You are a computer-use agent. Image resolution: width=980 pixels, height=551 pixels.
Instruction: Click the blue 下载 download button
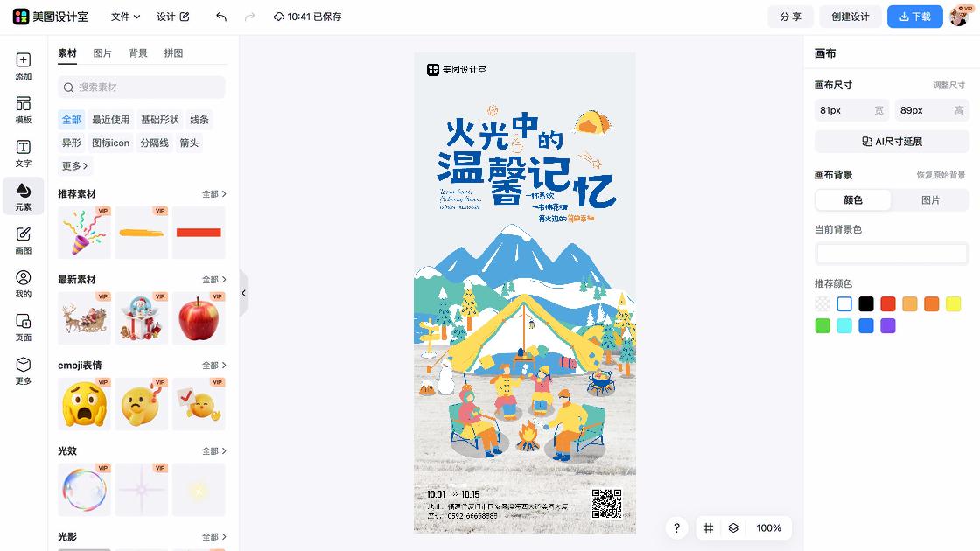click(915, 17)
